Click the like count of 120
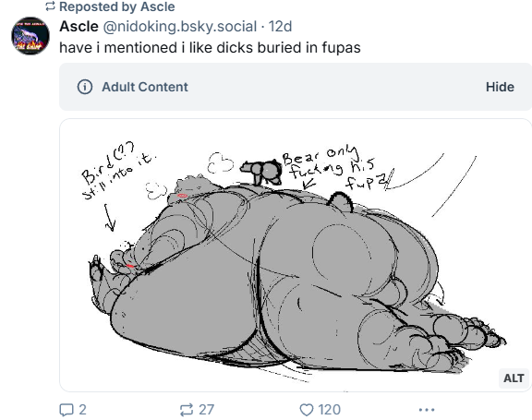Screen dimensions: 532x420 pyautogui.click(x=330, y=410)
